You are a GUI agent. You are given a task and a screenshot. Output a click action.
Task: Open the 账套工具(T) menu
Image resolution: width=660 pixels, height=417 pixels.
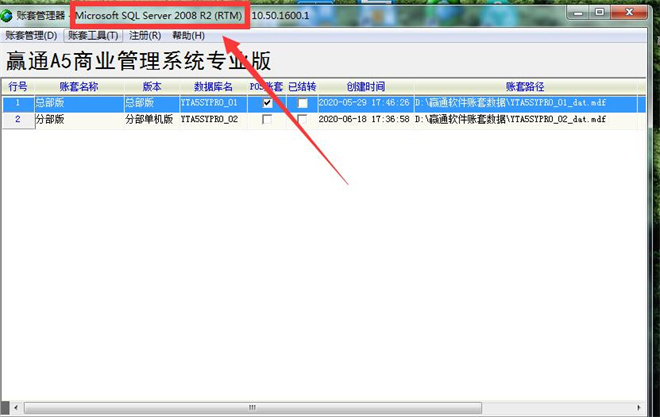[93, 36]
